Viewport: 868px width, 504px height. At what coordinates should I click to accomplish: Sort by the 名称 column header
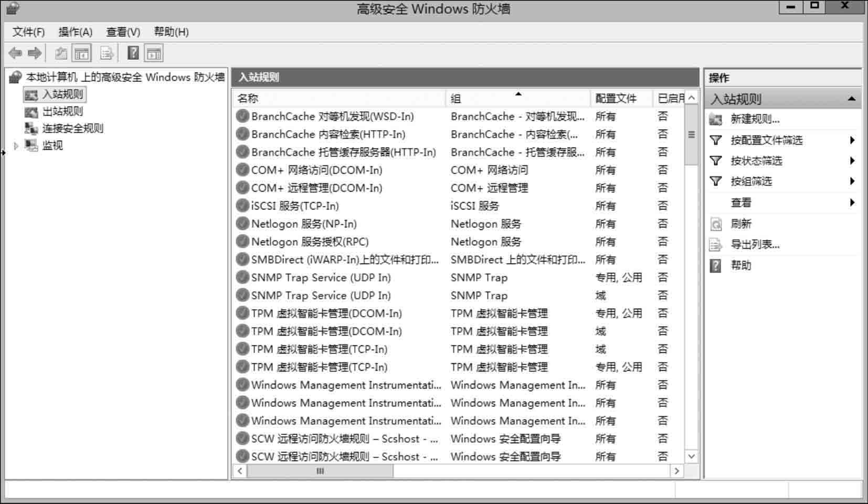click(x=339, y=98)
